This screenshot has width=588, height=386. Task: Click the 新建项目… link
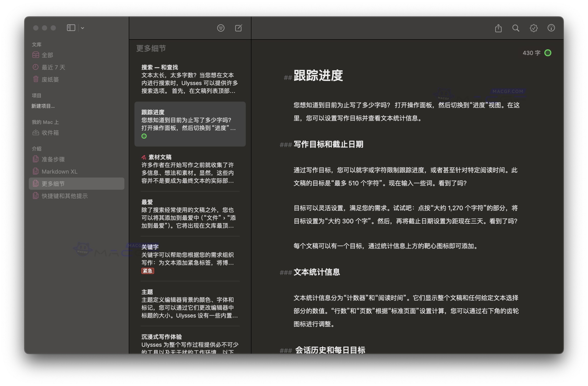tap(43, 106)
